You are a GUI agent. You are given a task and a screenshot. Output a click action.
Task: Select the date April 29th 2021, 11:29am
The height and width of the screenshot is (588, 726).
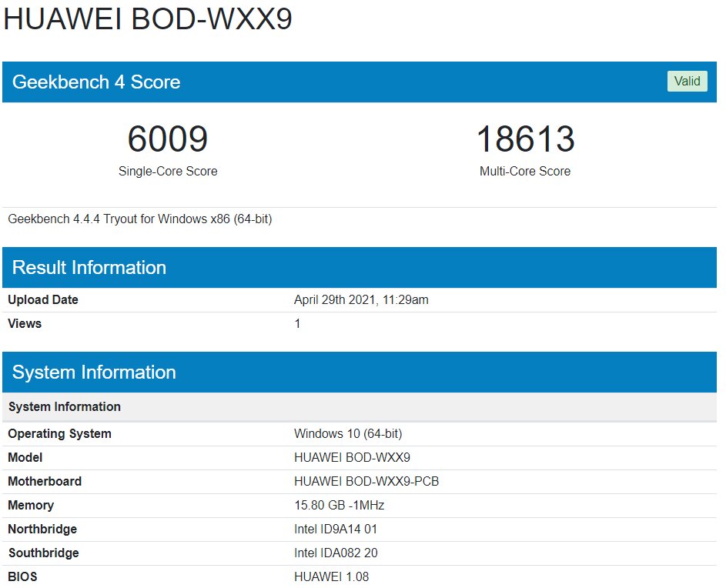point(361,300)
